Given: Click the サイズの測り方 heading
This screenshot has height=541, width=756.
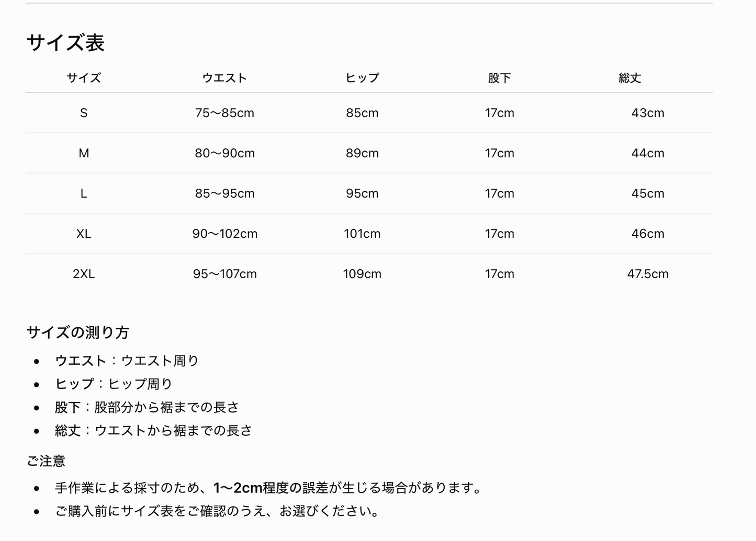Looking at the screenshot, I should click(77, 332).
